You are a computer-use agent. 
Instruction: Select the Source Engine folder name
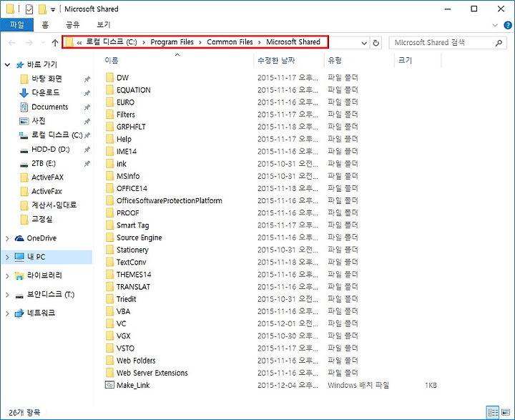click(x=139, y=238)
